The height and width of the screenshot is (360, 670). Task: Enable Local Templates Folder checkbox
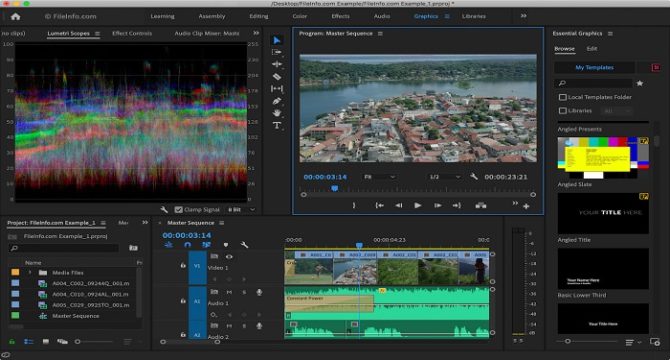tap(563, 97)
